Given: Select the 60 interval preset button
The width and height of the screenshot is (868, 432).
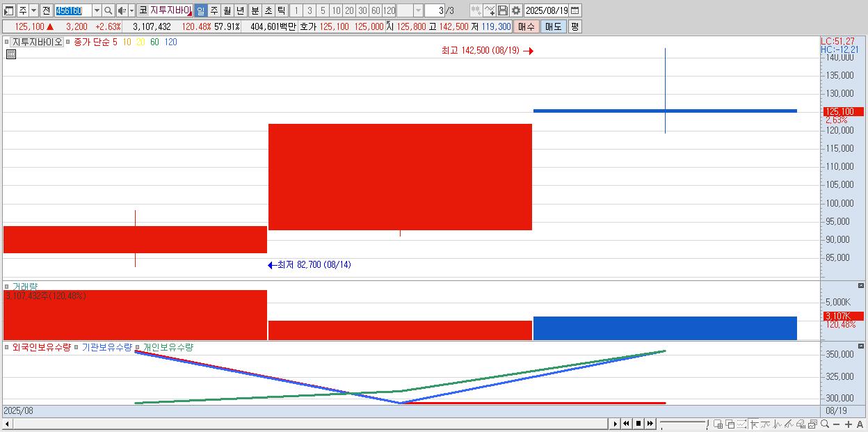Looking at the screenshot, I should tap(376, 10).
